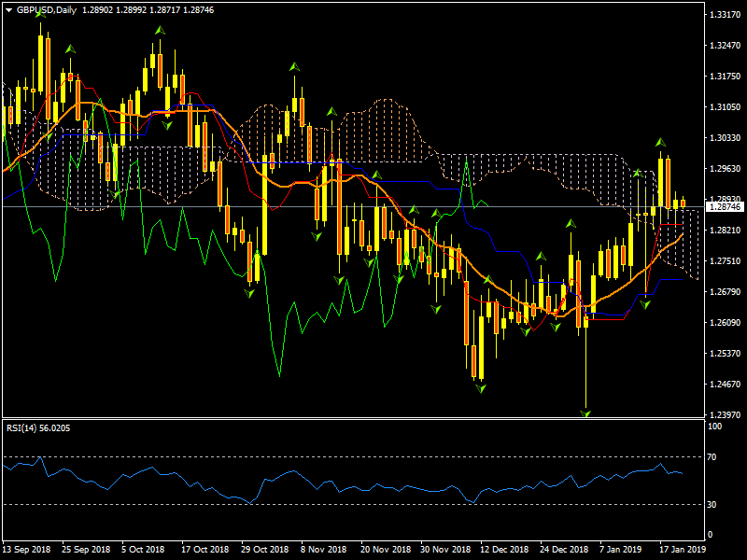Click the topmost up fractal arrow near 5 Oct 2018
The image size is (747, 560).
click(x=160, y=32)
